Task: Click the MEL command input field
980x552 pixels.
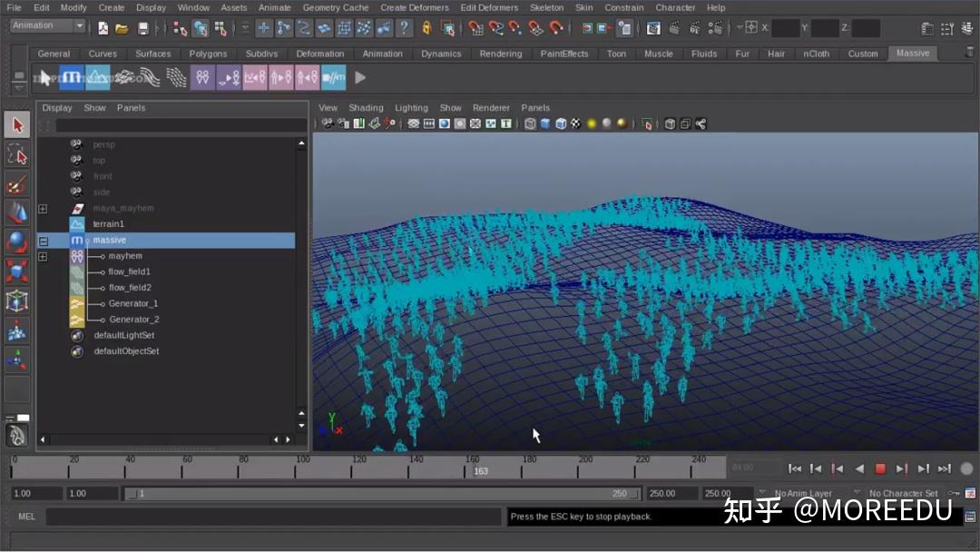Action: pyautogui.click(x=272, y=517)
